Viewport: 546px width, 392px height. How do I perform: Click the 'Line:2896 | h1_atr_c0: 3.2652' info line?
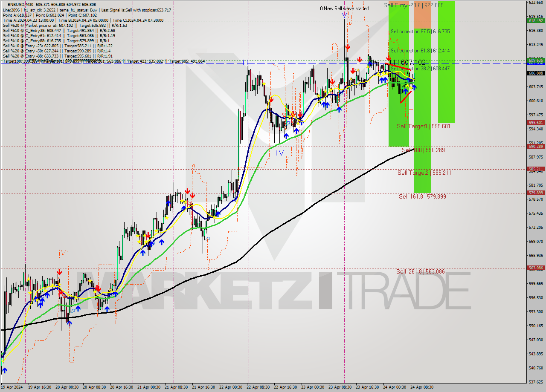tap(87, 9)
